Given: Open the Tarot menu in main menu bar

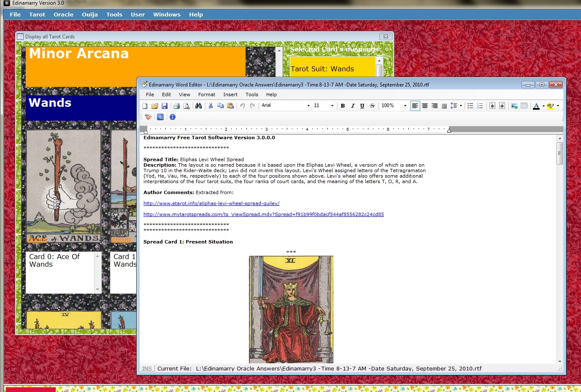Looking at the screenshot, I should click(x=37, y=14).
